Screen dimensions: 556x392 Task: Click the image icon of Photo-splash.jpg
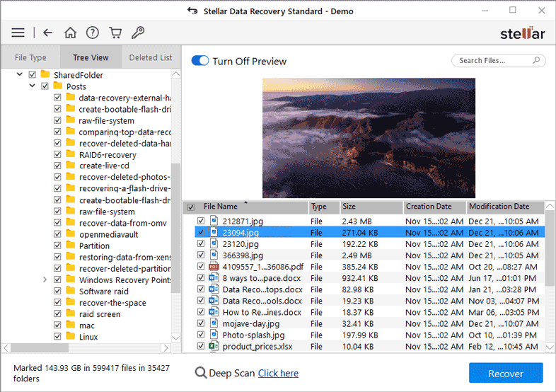pos(214,335)
